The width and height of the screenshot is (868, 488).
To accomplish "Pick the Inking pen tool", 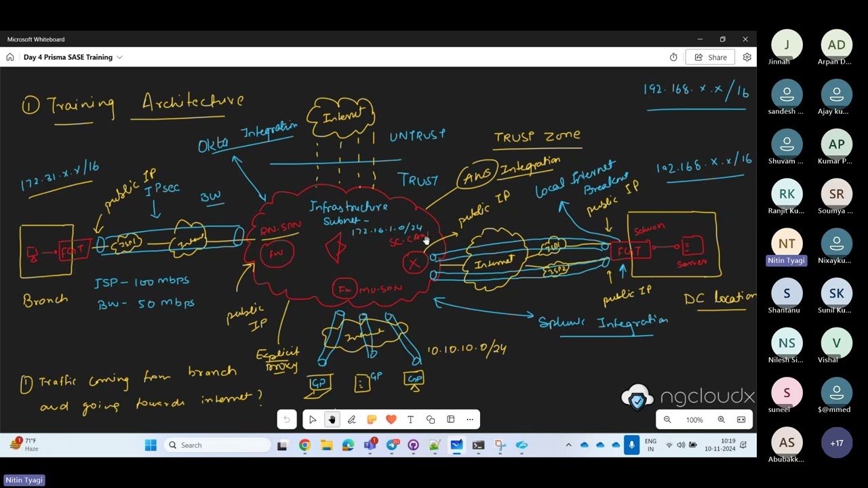I will (x=352, y=420).
